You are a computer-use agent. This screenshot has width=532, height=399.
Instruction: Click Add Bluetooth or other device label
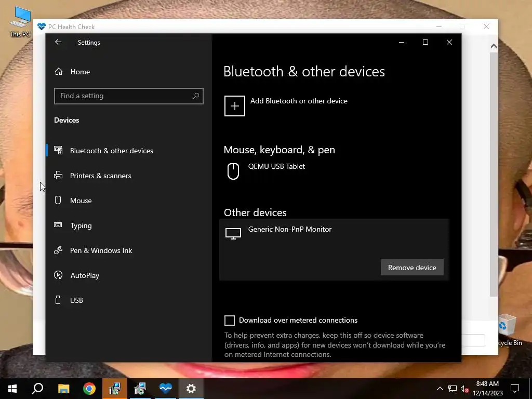[299, 101]
